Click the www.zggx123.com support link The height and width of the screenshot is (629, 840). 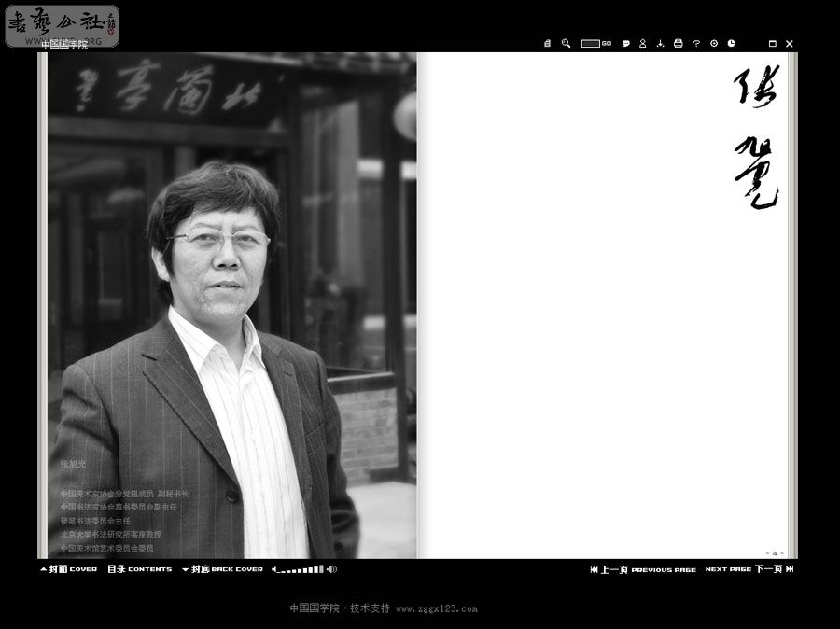437,608
